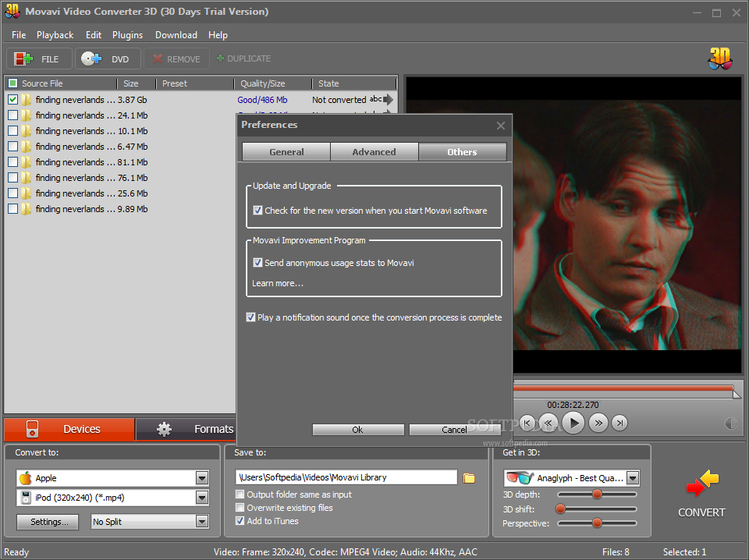This screenshot has height=560, width=749.
Task: Click Cancel in Preferences dialog
Action: tap(455, 430)
